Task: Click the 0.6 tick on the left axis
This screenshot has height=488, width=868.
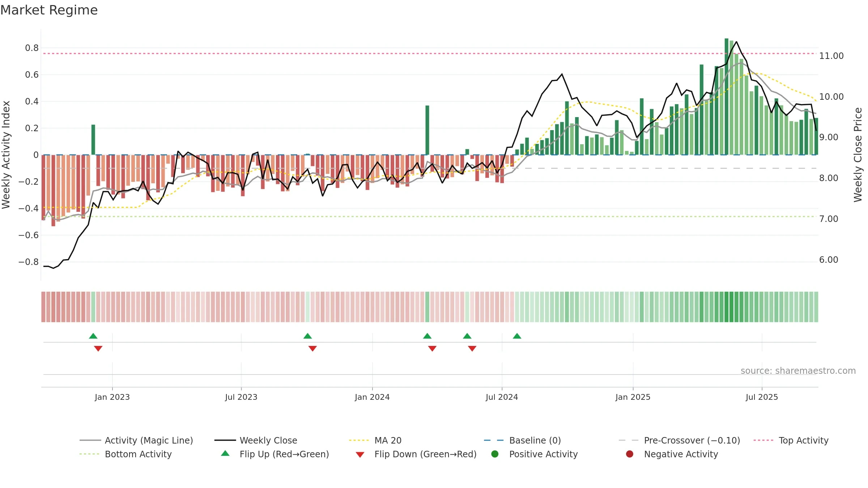Action: point(32,75)
